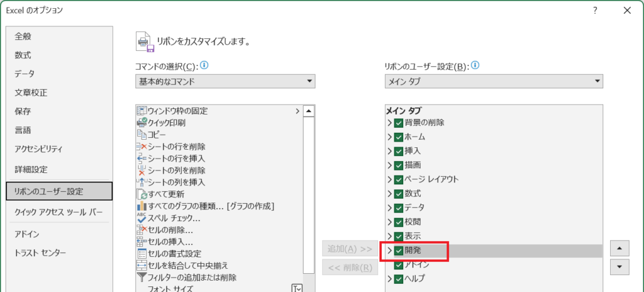Uncheck the 背景の削除 tab checkbox
The image size is (644, 292).
[x=398, y=123]
